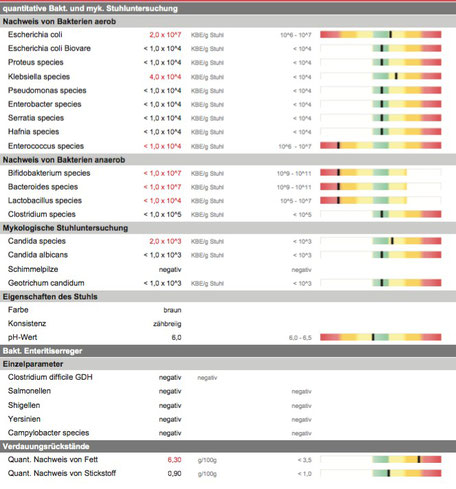Click the pH-Wert range bar
The image size is (456, 489).
[x=381, y=337]
